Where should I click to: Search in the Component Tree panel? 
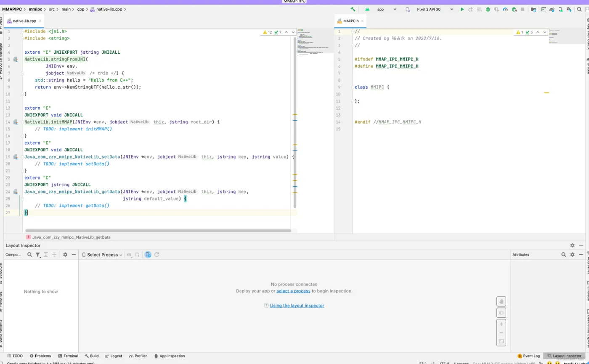tap(30, 255)
